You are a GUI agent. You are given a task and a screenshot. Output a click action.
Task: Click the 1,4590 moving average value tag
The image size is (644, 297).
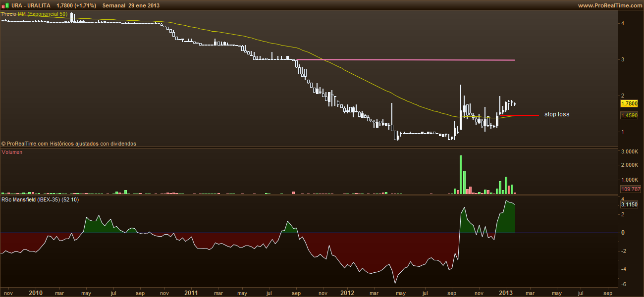pos(629,115)
